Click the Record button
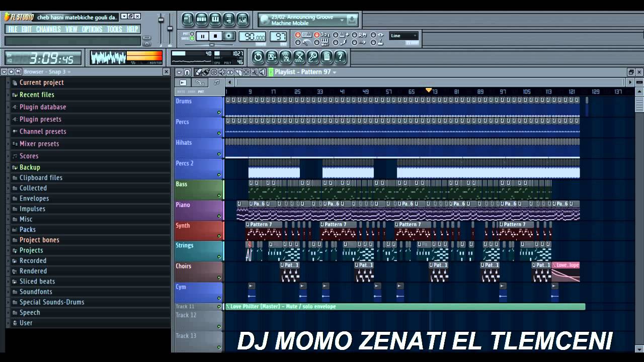The height and width of the screenshot is (362, 644). click(x=229, y=36)
